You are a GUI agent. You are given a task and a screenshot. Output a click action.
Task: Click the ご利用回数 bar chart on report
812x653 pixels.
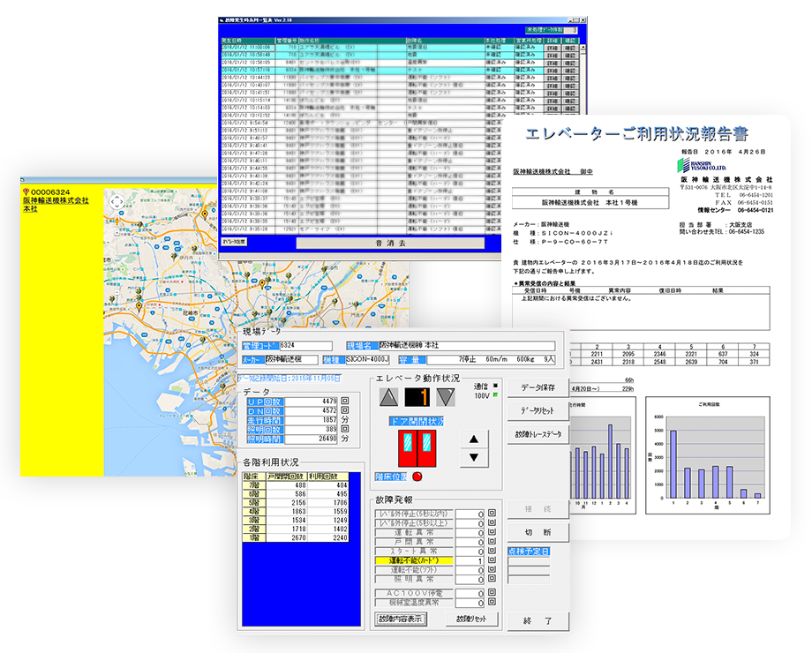pos(708,455)
